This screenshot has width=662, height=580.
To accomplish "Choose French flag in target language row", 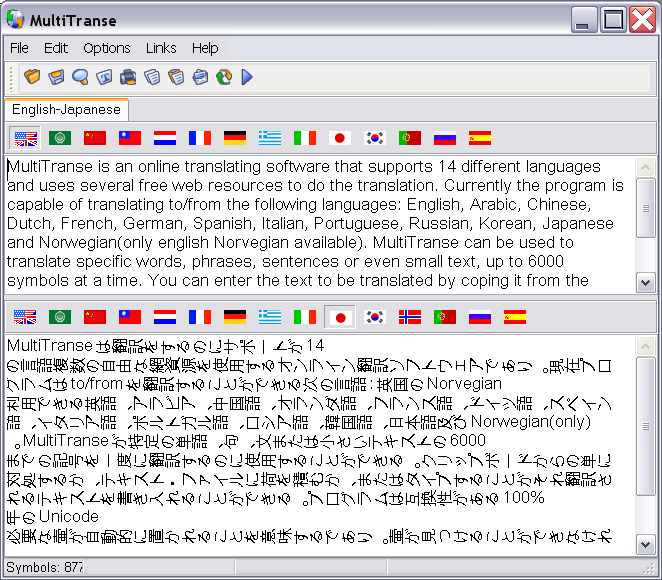I will click(x=200, y=317).
